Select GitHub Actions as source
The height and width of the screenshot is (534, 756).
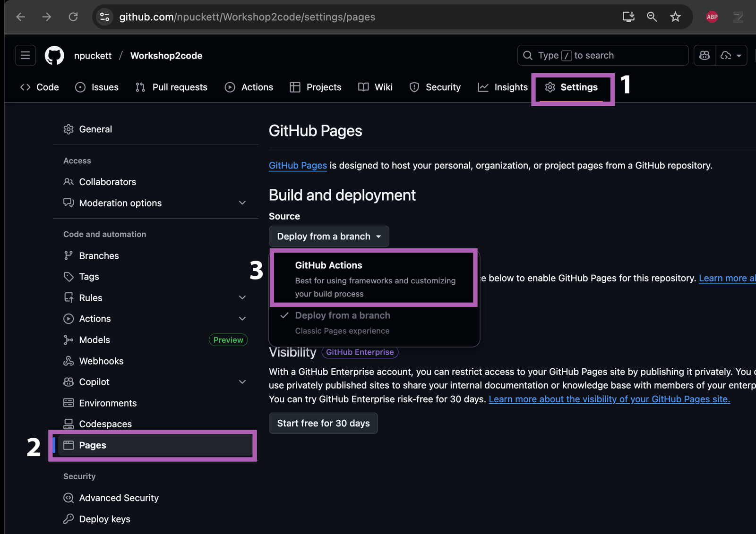(x=374, y=279)
